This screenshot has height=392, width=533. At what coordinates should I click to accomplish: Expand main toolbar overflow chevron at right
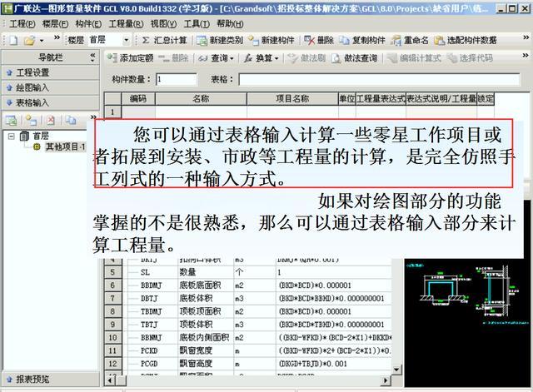click(526, 37)
